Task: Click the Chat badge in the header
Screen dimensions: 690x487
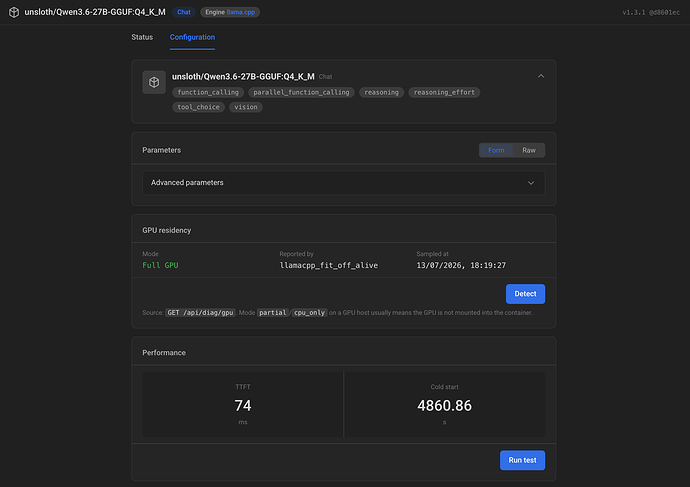Action: click(x=184, y=12)
